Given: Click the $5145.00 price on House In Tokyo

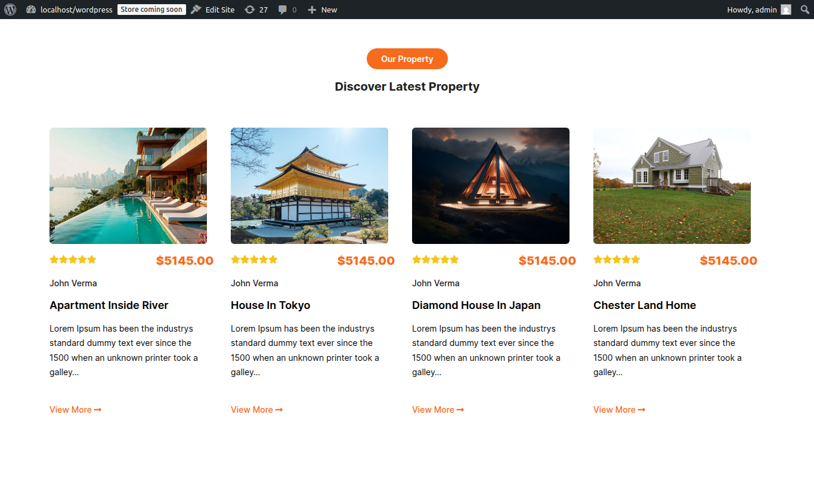Looking at the screenshot, I should [x=366, y=261].
